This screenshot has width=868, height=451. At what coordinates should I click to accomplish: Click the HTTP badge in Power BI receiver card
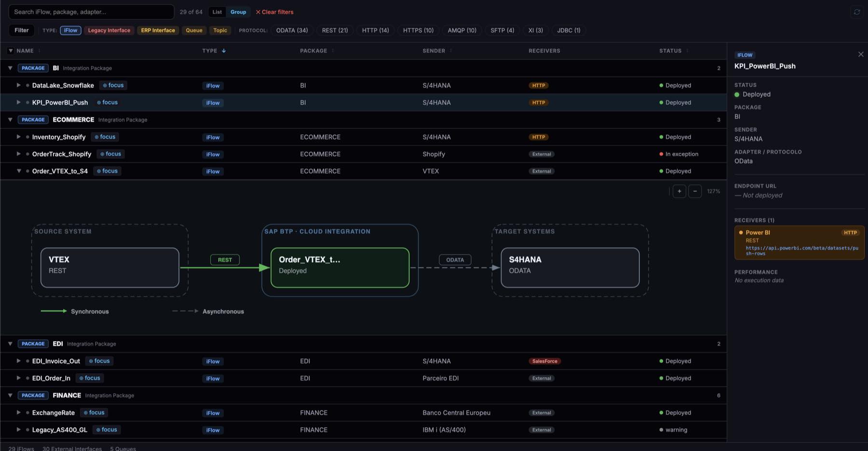click(850, 233)
